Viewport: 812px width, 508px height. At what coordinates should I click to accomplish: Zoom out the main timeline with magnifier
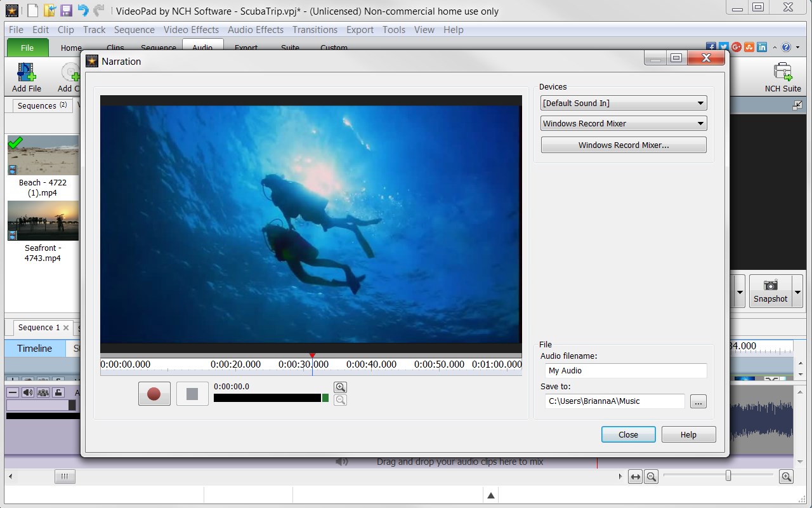[651, 477]
